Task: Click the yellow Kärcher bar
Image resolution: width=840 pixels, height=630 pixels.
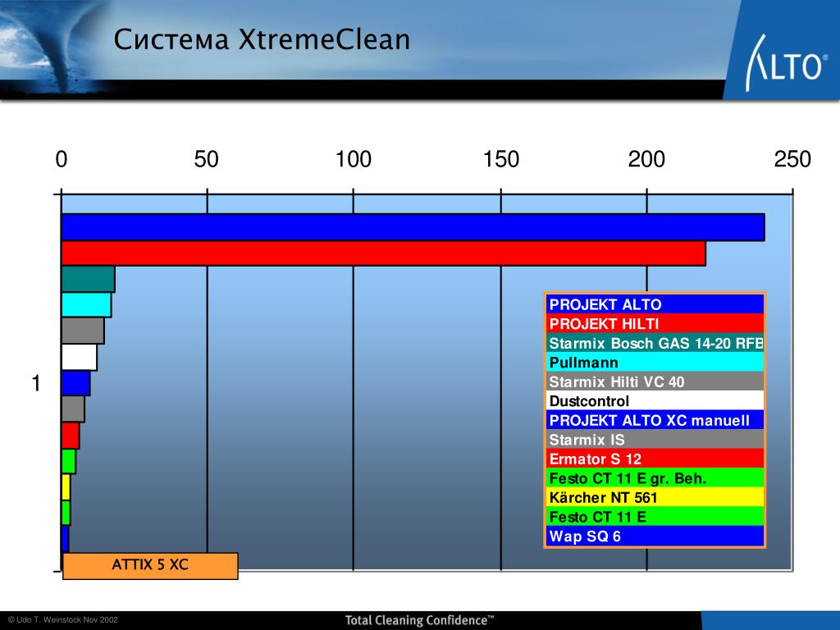Action: [66, 487]
